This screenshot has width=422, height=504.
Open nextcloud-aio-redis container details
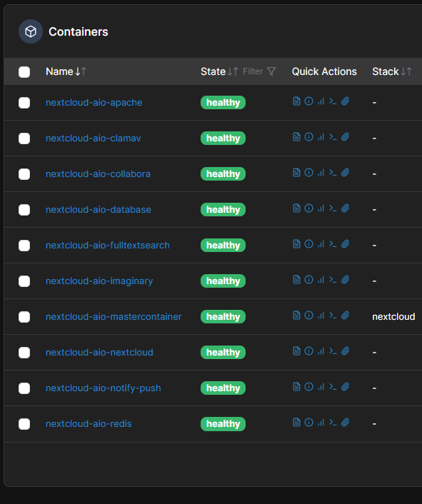[x=89, y=423]
